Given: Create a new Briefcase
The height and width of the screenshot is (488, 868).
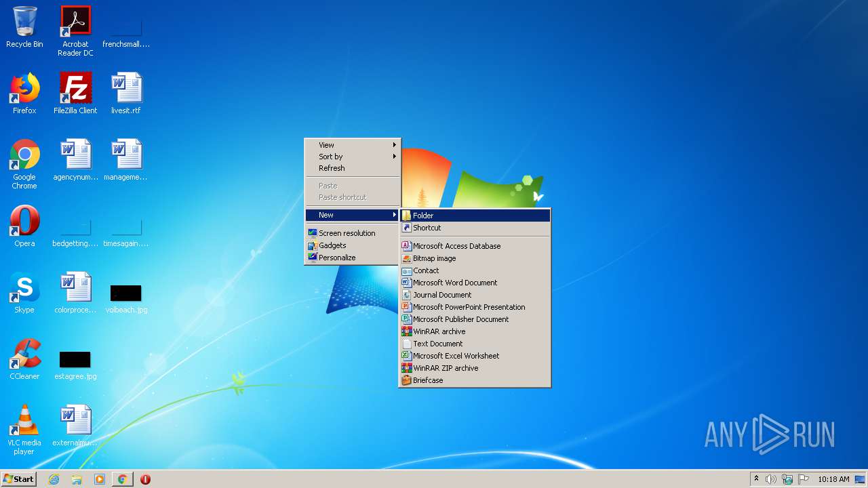Looking at the screenshot, I should click(x=475, y=380).
